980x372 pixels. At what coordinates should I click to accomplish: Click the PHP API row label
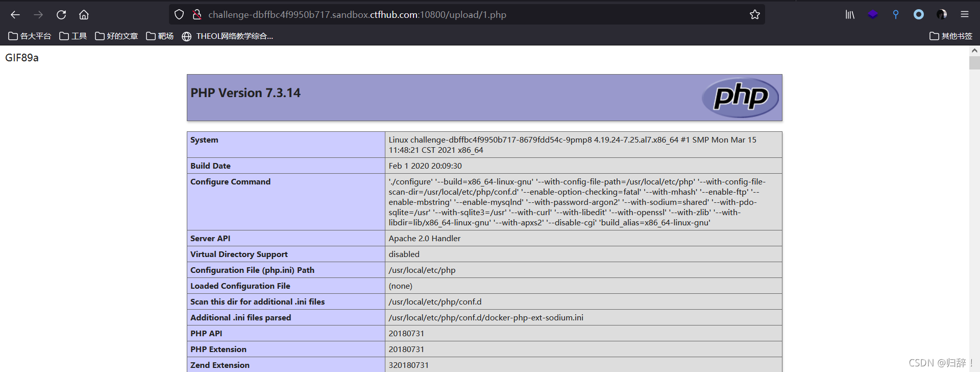206,334
